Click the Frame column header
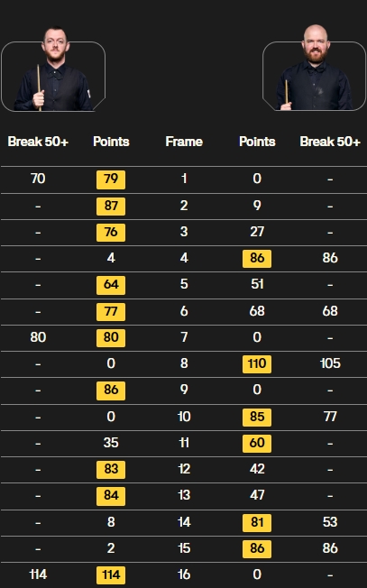367x588 pixels. [184, 142]
